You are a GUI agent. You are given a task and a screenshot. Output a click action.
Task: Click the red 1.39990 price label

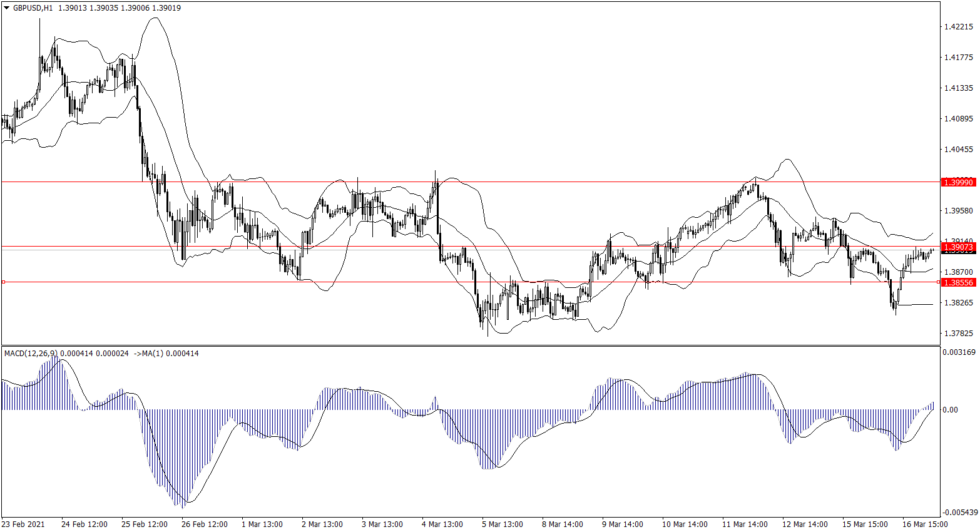(x=958, y=182)
